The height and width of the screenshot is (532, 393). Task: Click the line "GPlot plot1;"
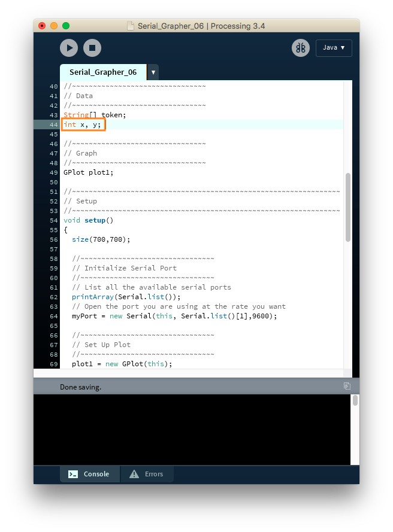point(88,172)
